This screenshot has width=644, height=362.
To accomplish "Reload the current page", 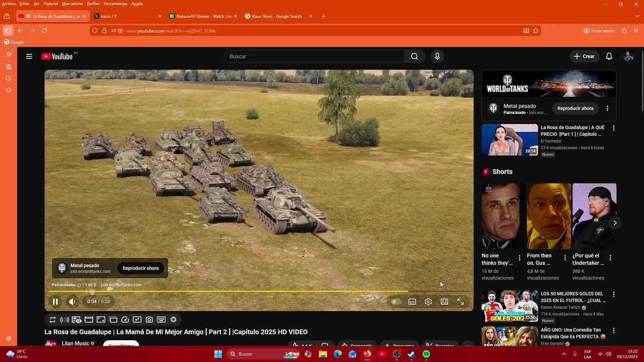I will click(x=44, y=31).
